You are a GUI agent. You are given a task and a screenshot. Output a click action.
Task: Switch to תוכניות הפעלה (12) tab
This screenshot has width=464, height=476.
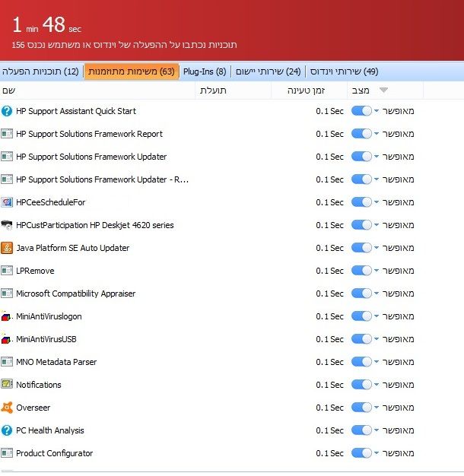click(x=40, y=71)
